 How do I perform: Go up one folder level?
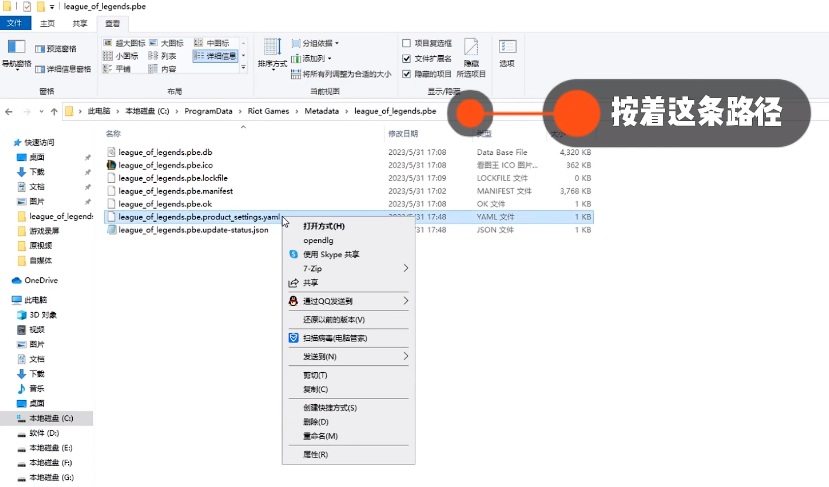54,112
